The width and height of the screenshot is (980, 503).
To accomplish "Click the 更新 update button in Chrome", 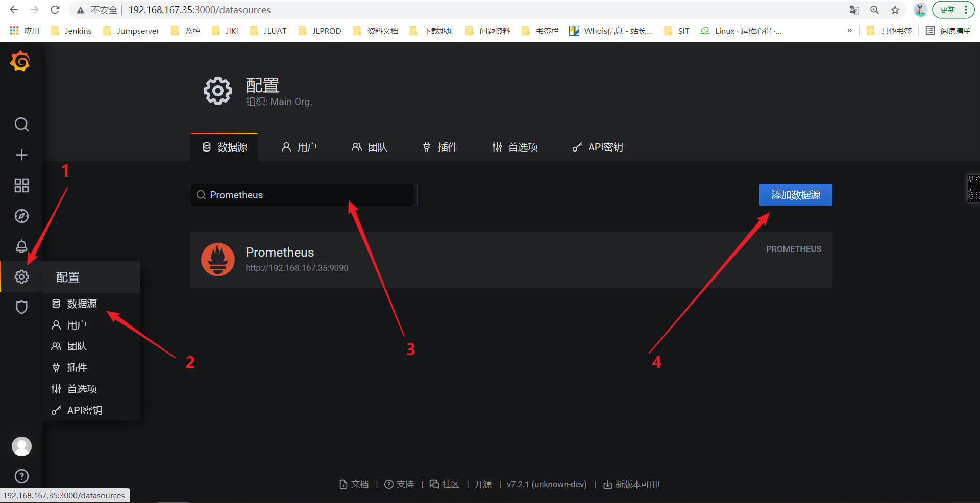I will (x=948, y=10).
